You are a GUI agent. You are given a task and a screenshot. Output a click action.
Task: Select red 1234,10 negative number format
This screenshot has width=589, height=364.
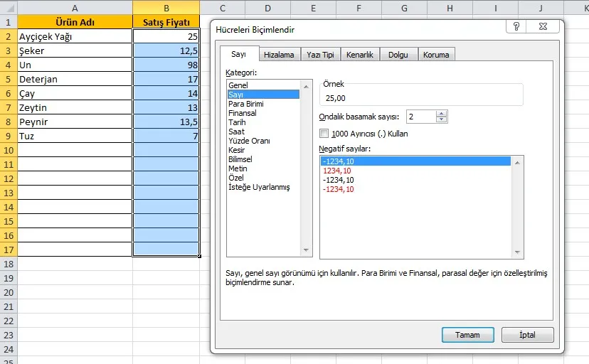(336, 171)
